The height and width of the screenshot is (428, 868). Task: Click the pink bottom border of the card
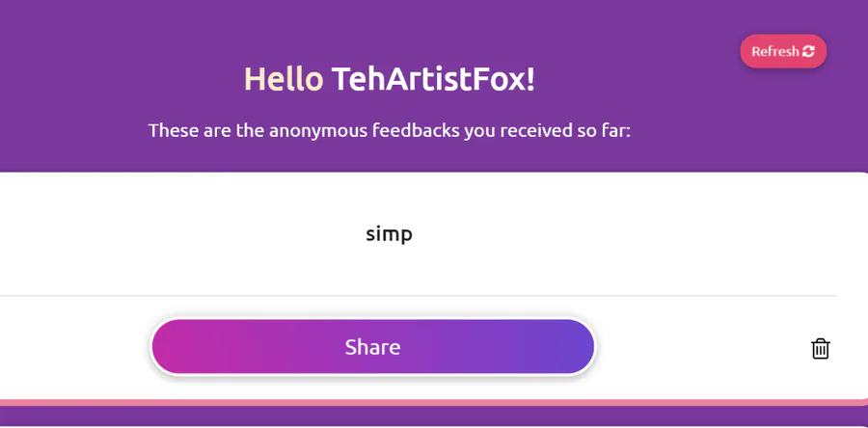[x=432, y=403]
